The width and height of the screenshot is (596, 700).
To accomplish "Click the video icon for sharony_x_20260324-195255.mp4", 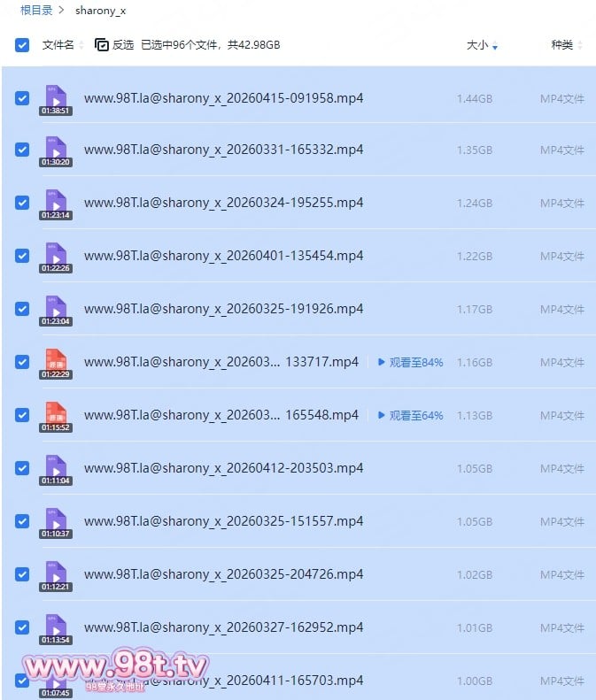I will click(56, 202).
